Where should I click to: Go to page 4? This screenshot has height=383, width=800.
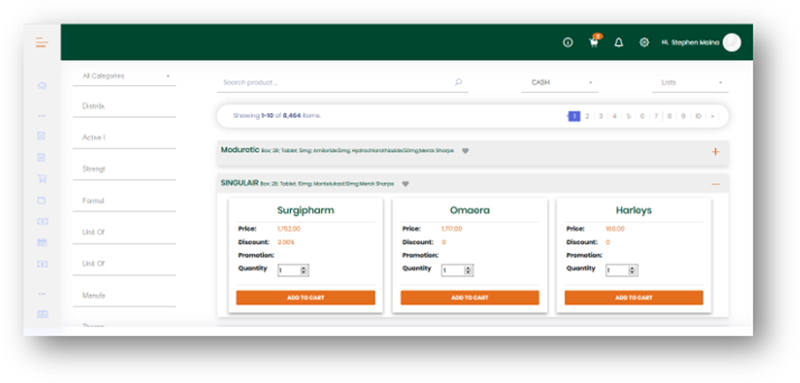click(615, 116)
